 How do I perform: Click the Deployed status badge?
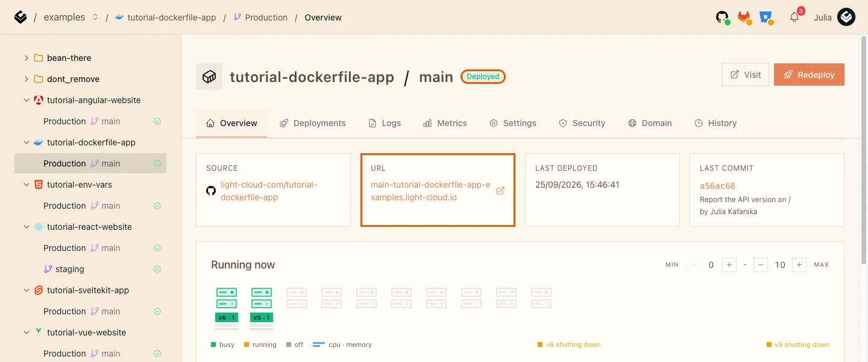pos(483,77)
